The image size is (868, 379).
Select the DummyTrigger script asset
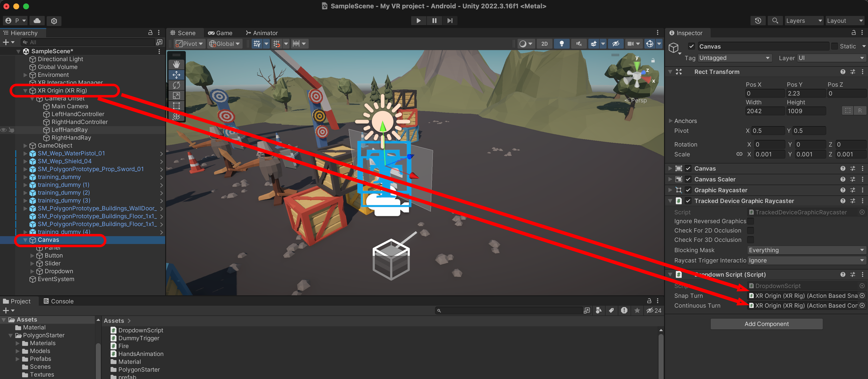click(139, 338)
